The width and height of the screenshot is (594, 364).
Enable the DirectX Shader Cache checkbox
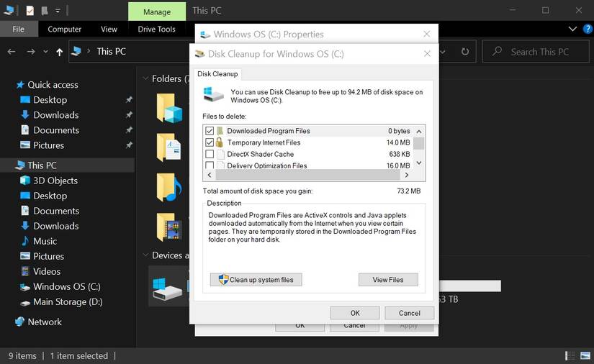[x=210, y=154]
